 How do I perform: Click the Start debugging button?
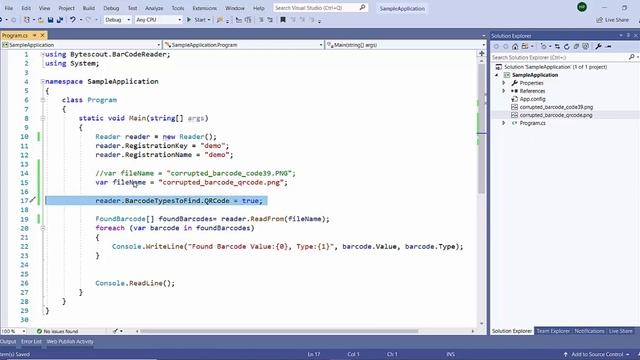198,20
